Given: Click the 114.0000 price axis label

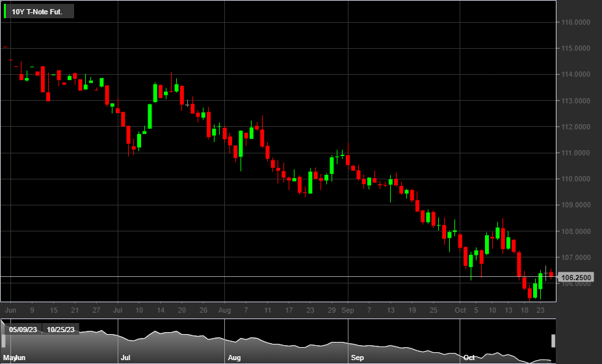Looking at the screenshot, I should click(x=575, y=75).
